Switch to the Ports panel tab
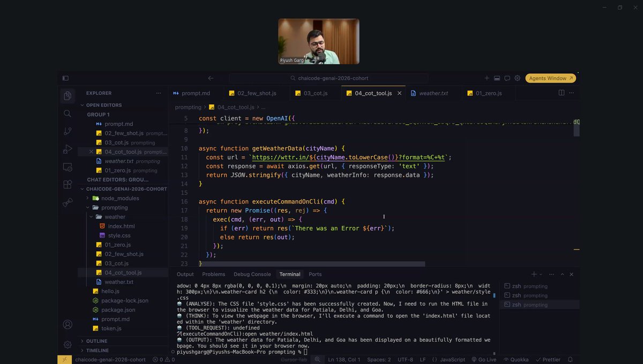643x364 pixels. pos(315,274)
